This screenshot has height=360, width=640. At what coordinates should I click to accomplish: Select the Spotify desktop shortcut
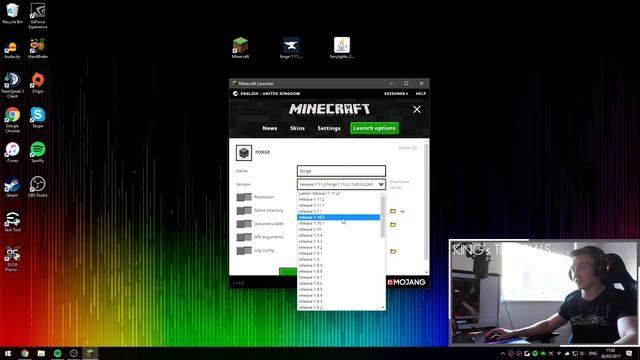point(38,152)
